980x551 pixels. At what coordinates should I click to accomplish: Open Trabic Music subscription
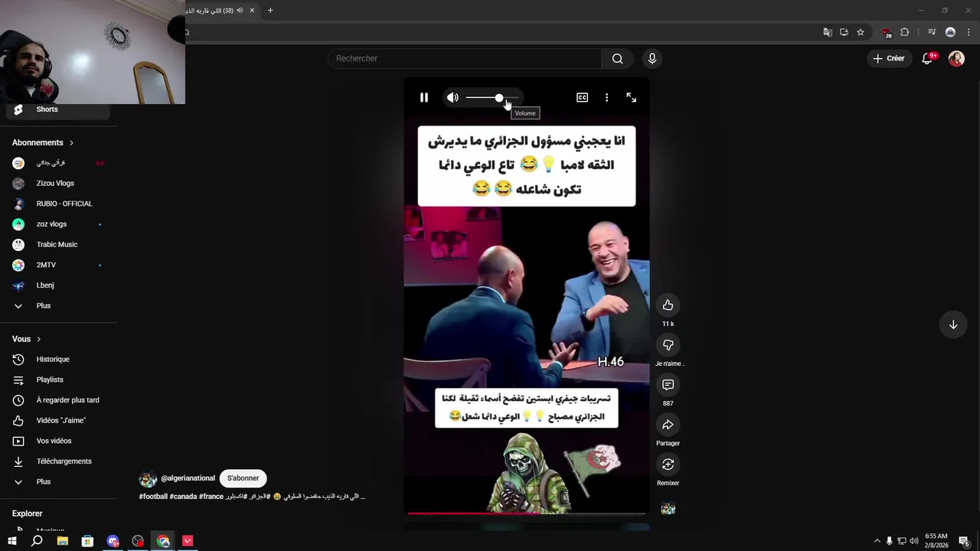[x=58, y=244]
